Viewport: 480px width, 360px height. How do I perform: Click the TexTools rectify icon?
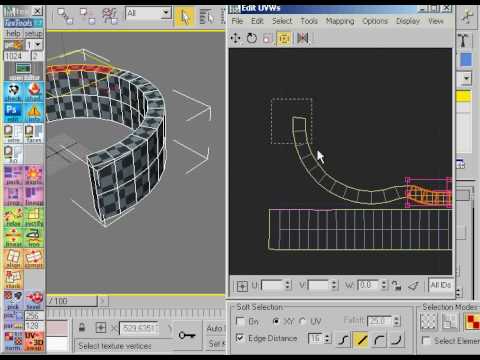34,217
